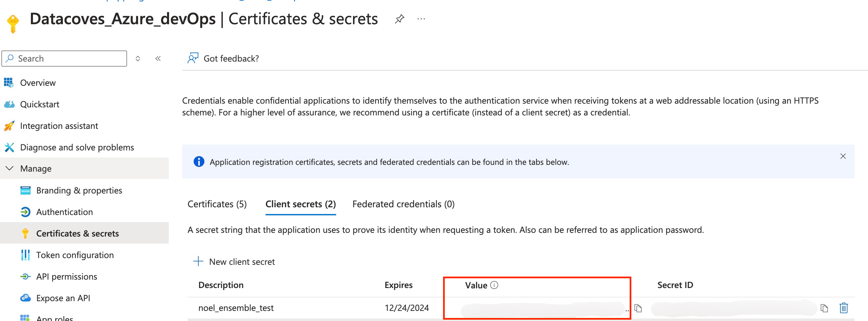This screenshot has height=321, width=868.
Task: Pin the Certificates & secrets blade
Action: coord(399,19)
